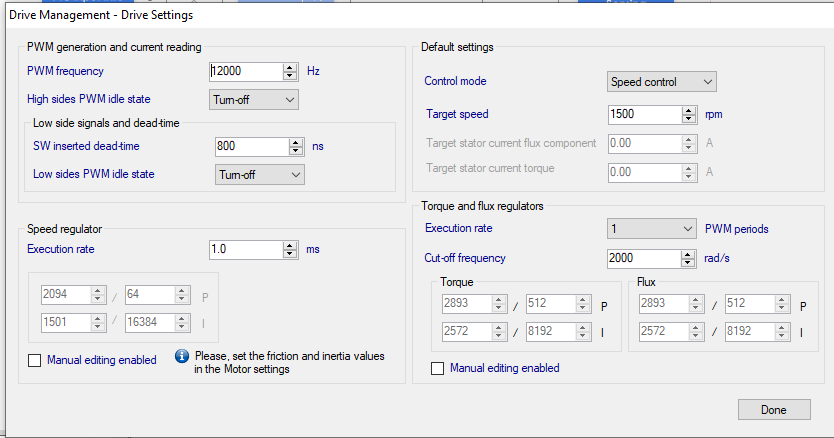
Task: Click the Done button
Action: (x=774, y=410)
